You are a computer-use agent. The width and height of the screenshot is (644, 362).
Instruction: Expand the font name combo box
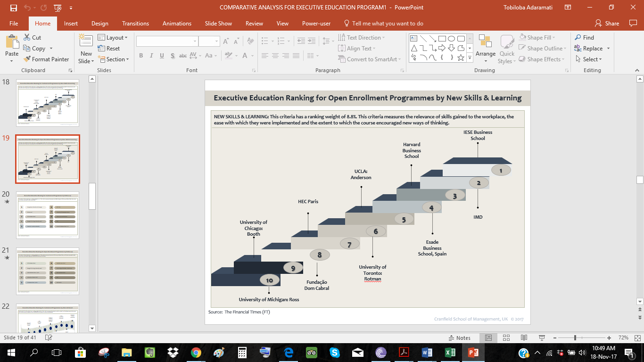point(195,41)
